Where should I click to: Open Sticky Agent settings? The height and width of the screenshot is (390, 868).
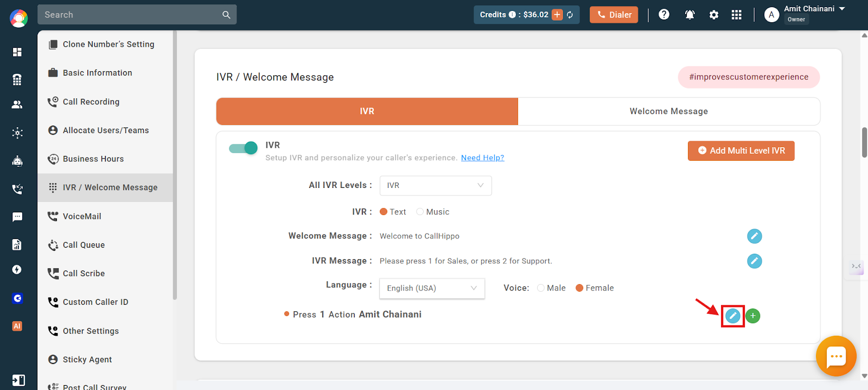[x=105, y=360]
